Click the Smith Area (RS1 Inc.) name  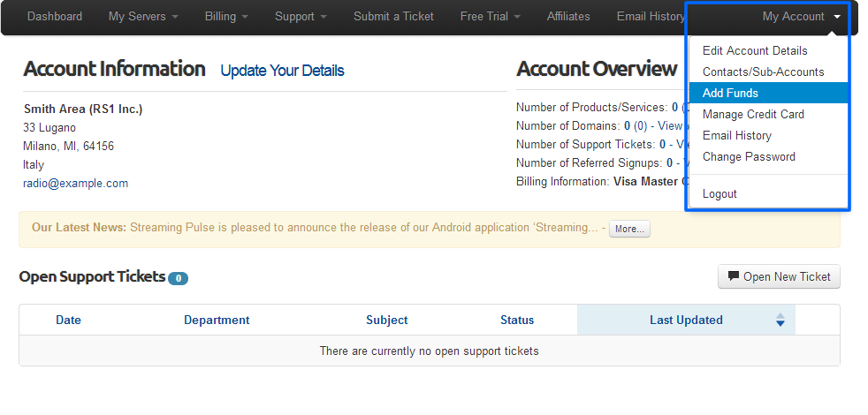(x=83, y=109)
